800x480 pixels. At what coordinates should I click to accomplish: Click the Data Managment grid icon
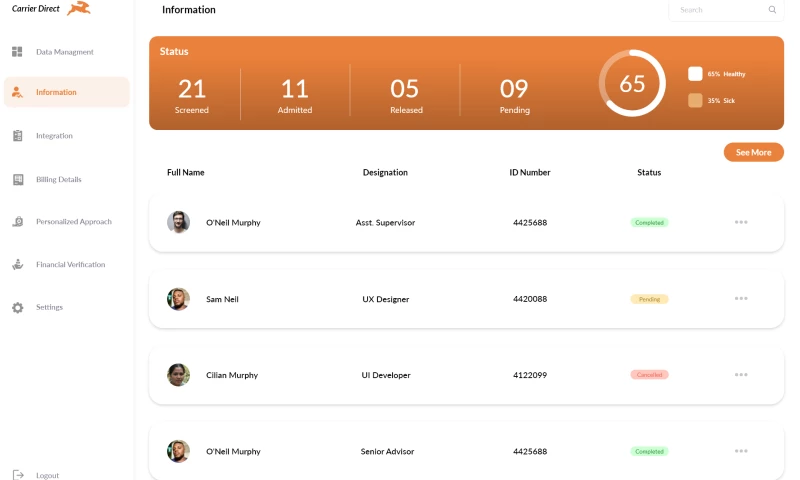click(17, 51)
